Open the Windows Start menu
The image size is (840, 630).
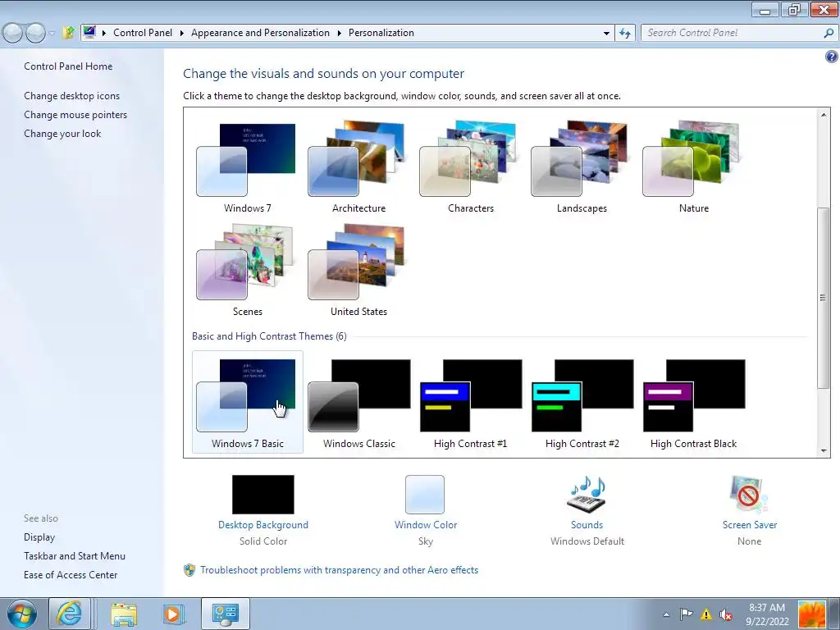(x=22, y=614)
